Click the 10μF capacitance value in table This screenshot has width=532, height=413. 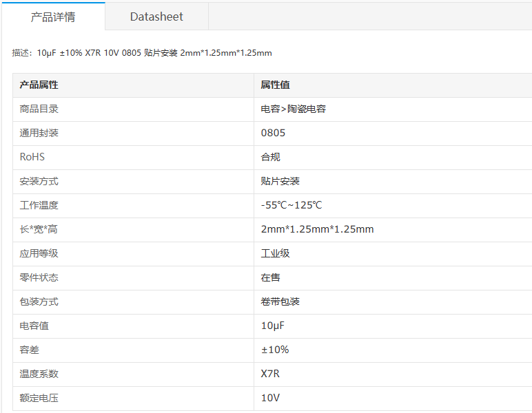coord(272,326)
